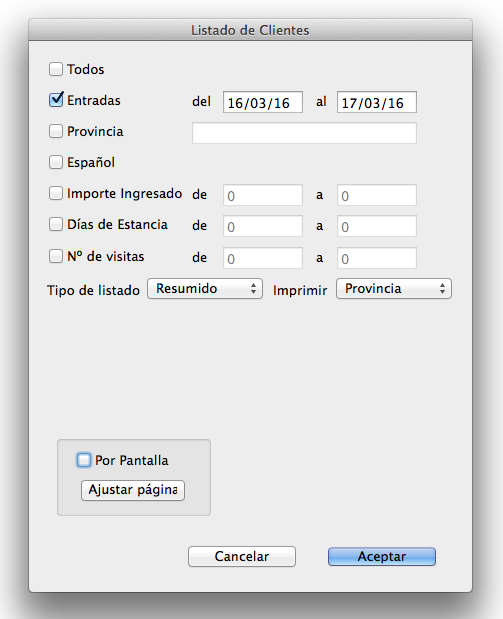The image size is (503, 619).
Task: Focus the end date field 17/03/16
Action: pos(377,102)
